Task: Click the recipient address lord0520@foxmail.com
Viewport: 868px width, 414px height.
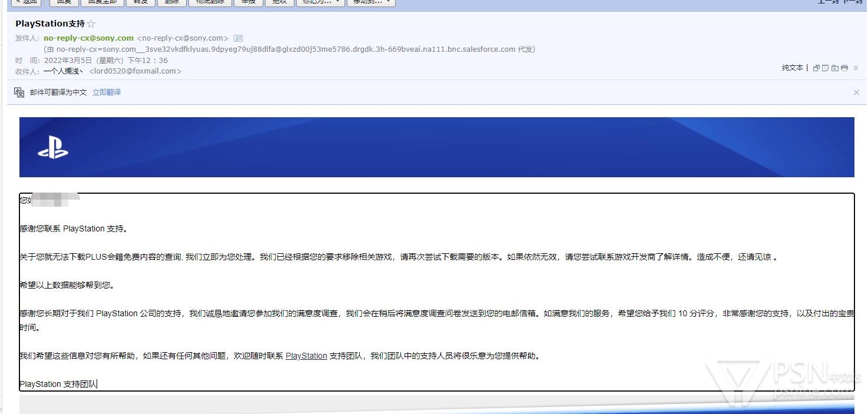Action: [x=135, y=71]
